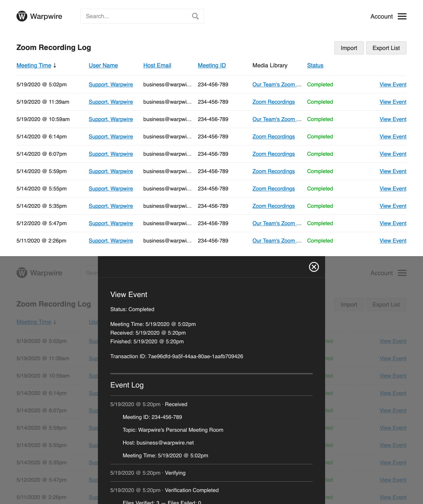Image resolution: width=423 pixels, height=504 pixels.
Task: Sort by the Status header, undimmed page
Action: tap(315, 65)
